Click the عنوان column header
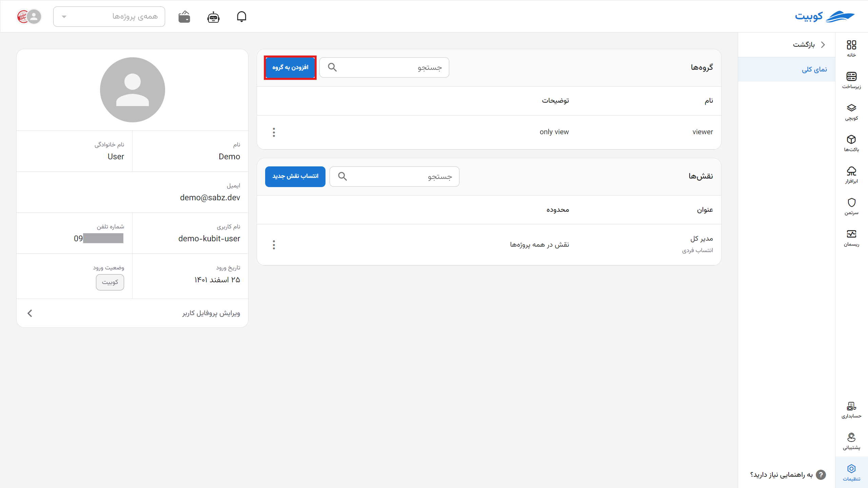 (705, 210)
